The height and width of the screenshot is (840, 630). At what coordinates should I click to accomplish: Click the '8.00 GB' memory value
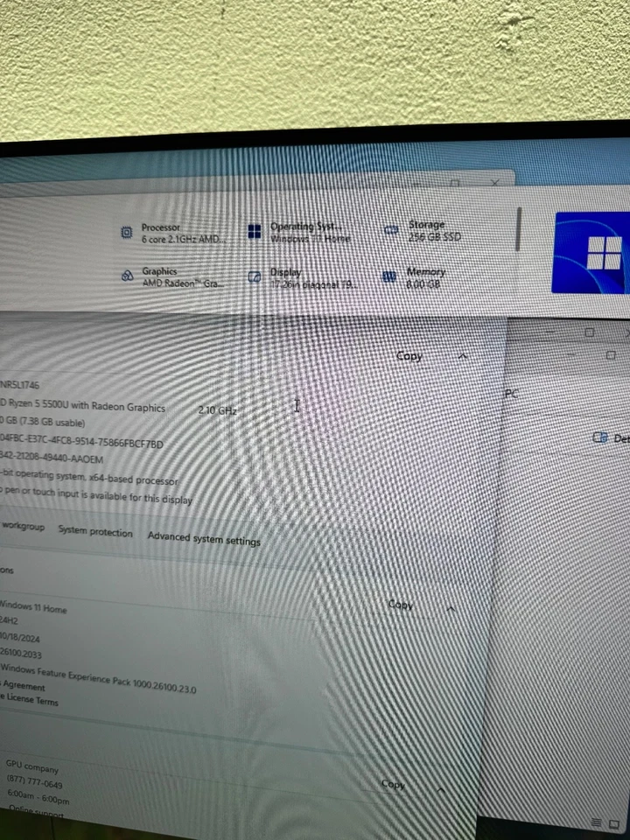(x=423, y=283)
